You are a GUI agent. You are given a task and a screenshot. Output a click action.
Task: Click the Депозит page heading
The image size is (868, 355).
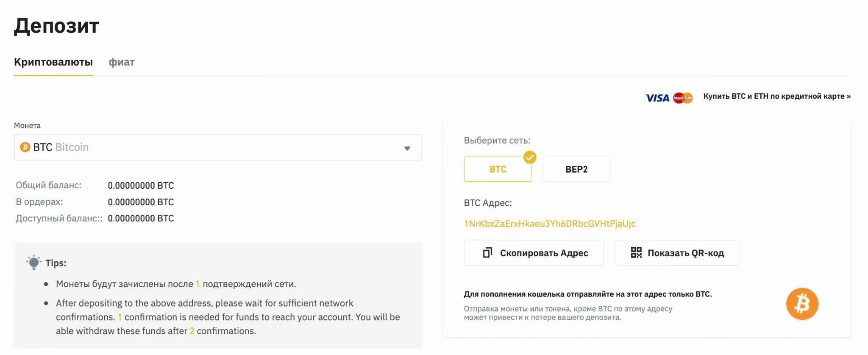coord(56,26)
